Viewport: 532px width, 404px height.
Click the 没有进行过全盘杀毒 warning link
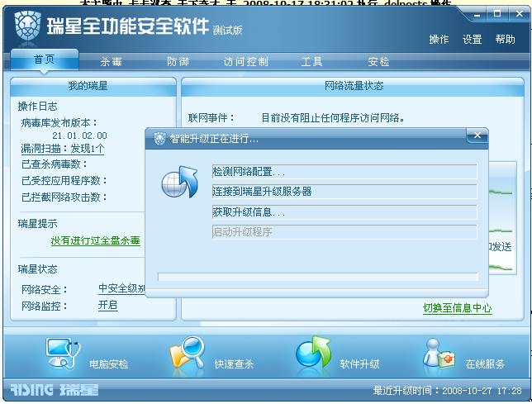click(95, 240)
